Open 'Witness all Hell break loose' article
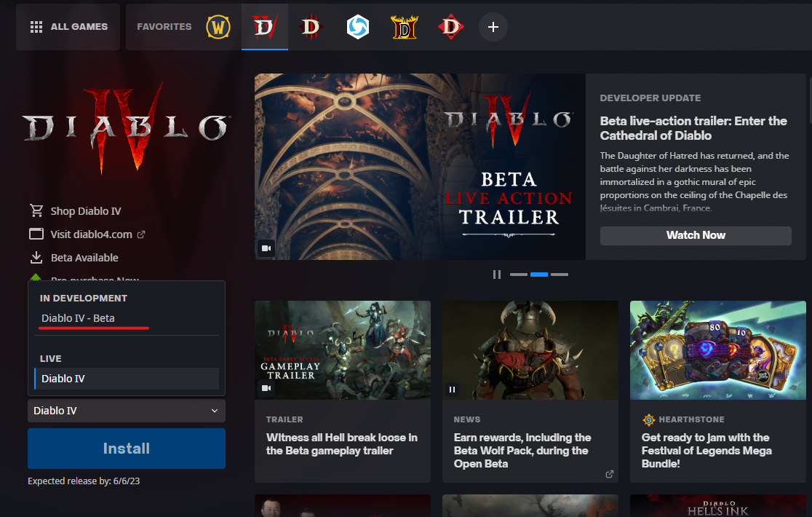Screen dimensions: 812x517 [342, 444]
